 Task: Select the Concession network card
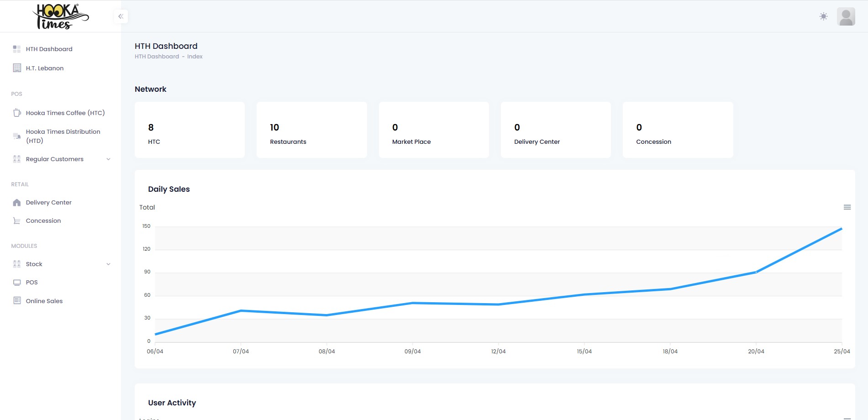[678, 130]
